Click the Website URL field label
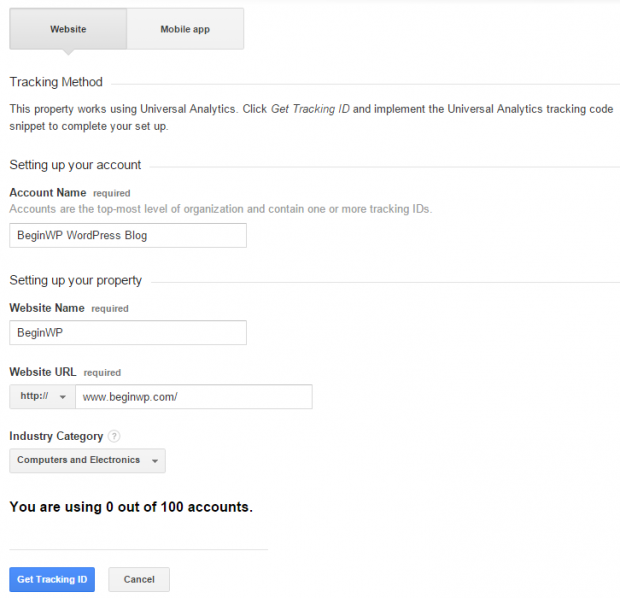The height and width of the screenshot is (598, 620). [x=43, y=372]
